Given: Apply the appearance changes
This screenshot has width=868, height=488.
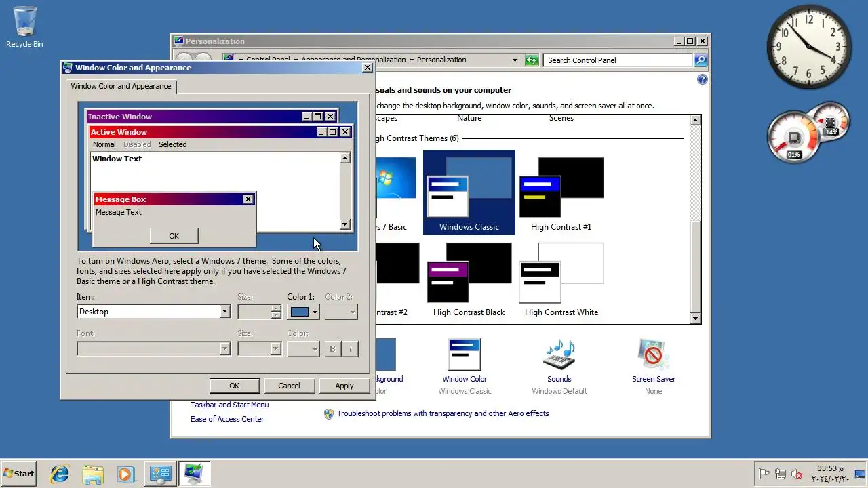Looking at the screenshot, I should (x=344, y=386).
